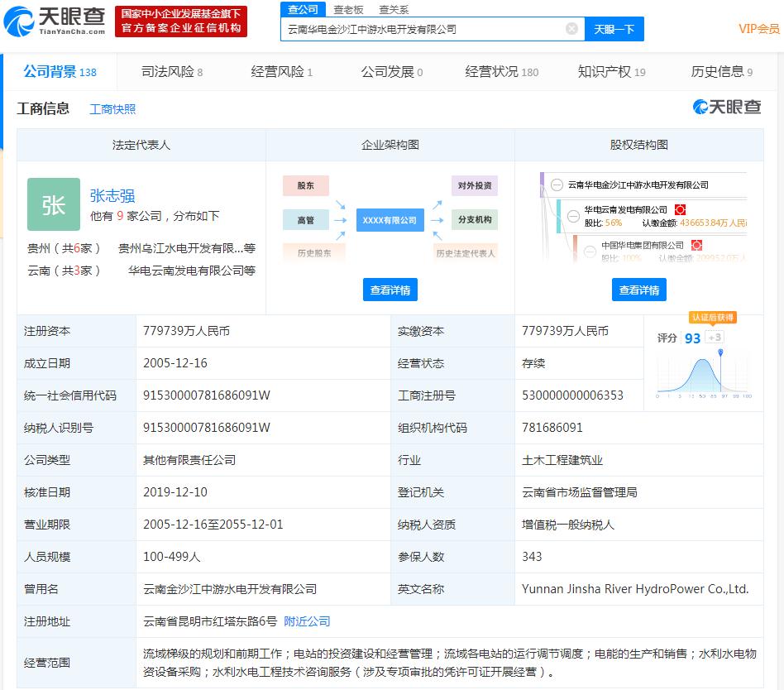Open the 历史信息 9 tab
784x690 pixels.
tap(721, 72)
